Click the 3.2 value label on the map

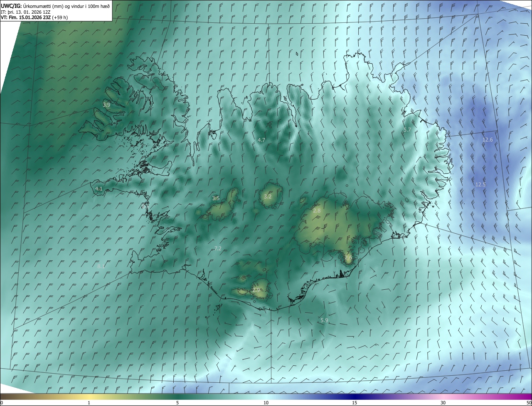pyautogui.click(x=268, y=196)
